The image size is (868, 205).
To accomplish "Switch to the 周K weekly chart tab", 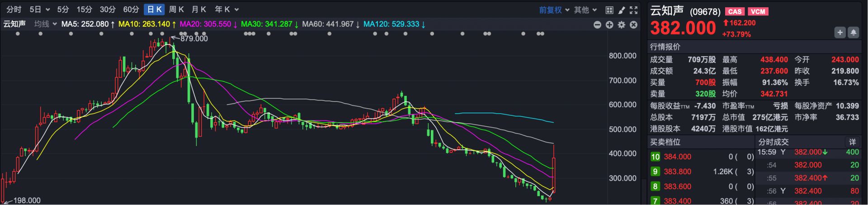I will [176, 10].
